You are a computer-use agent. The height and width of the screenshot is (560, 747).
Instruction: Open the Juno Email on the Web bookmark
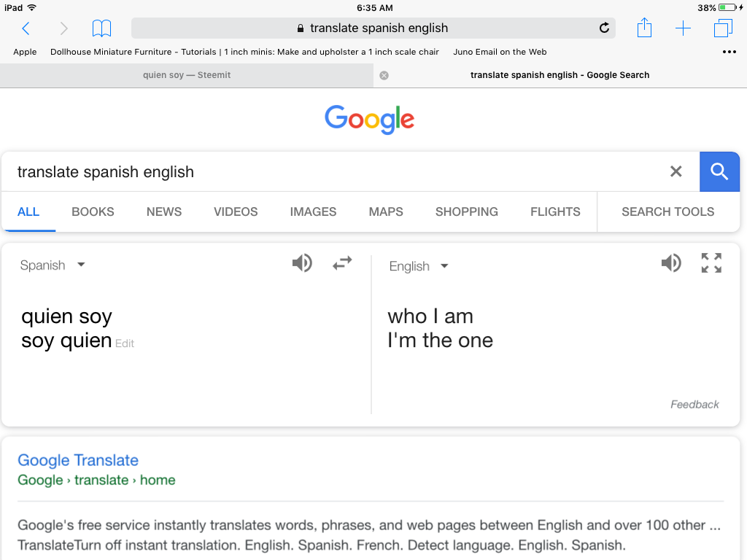pos(500,52)
